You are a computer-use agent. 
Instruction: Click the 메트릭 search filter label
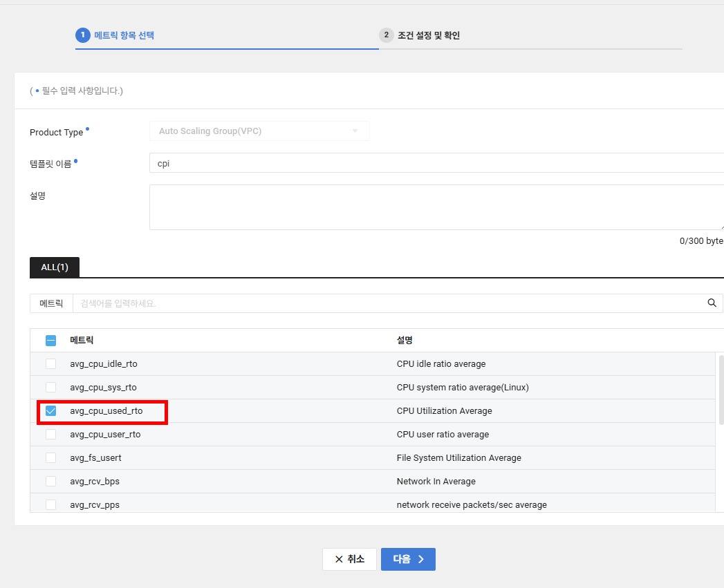click(x=51, y=303)
